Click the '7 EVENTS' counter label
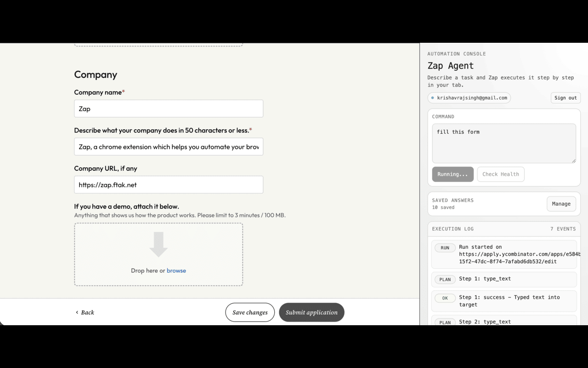This screenshot has width=588, height=368. point(563,229)
